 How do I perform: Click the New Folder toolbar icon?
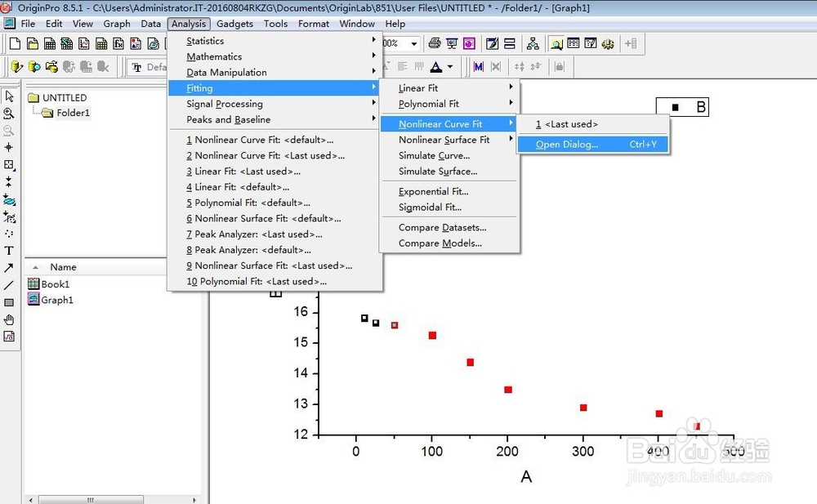pyautogui.click(x=33, y=44)
